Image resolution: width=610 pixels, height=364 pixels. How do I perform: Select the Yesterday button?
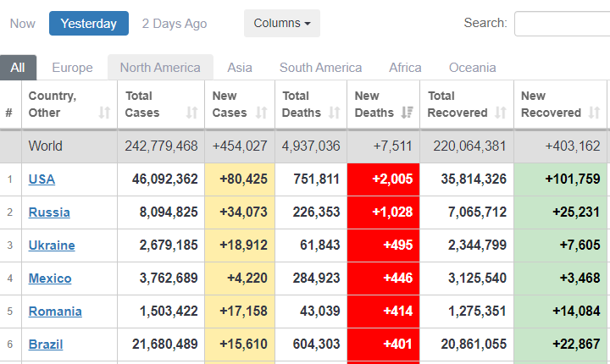(x=89, y=24)
